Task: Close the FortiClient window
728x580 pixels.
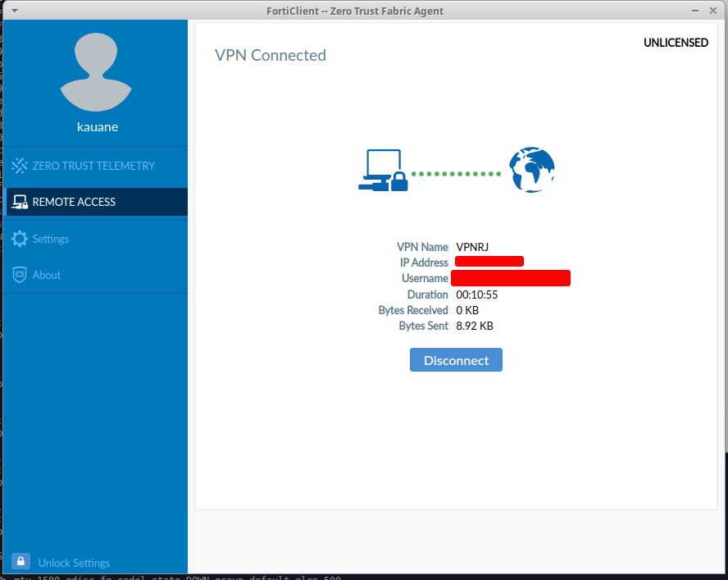Action: coord(713,11)
